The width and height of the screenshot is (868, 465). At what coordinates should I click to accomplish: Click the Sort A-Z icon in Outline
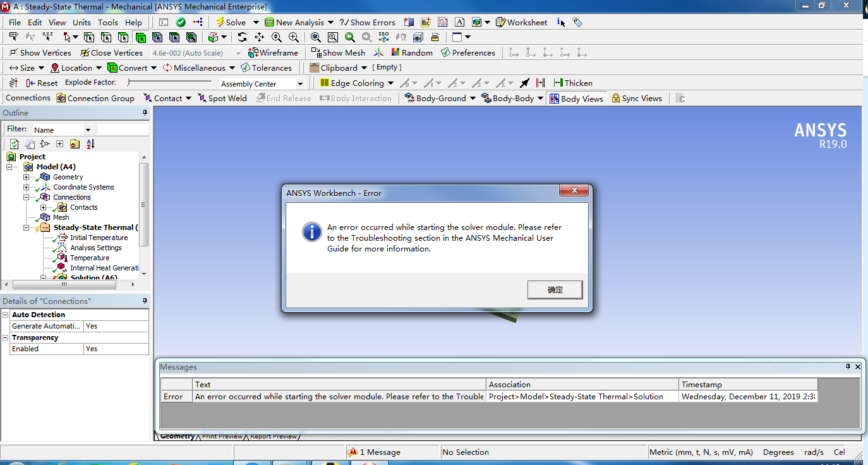pos(90,144)
